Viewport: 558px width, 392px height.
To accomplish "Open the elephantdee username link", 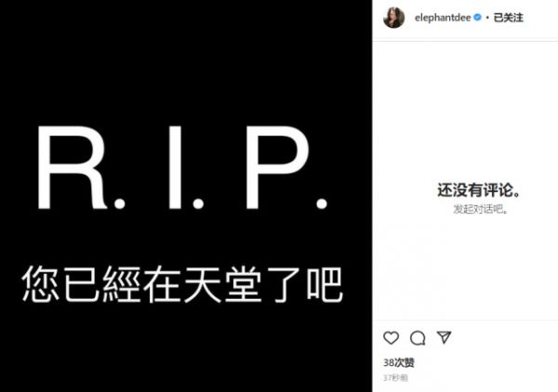I will point(443,18).
